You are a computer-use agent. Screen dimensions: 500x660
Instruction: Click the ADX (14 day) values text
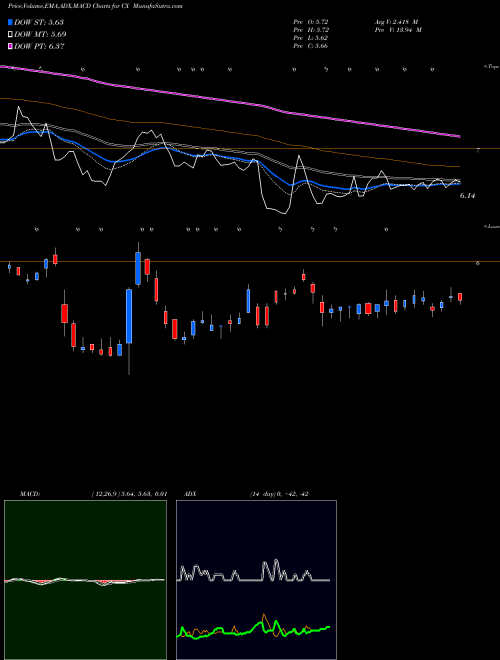279,494
